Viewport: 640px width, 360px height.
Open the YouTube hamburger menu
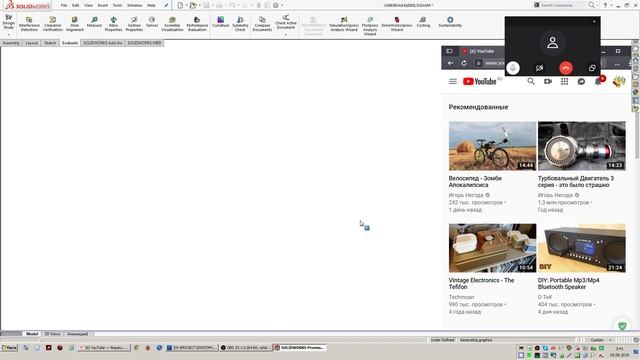coord(453,81)
